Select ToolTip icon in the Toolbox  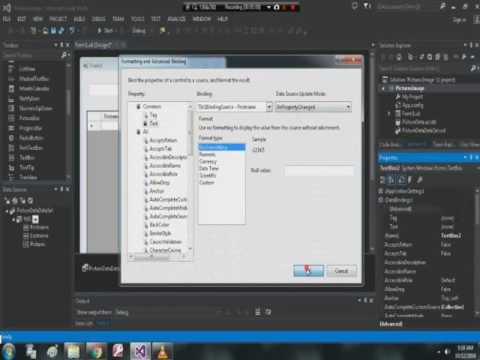[12, 167]
